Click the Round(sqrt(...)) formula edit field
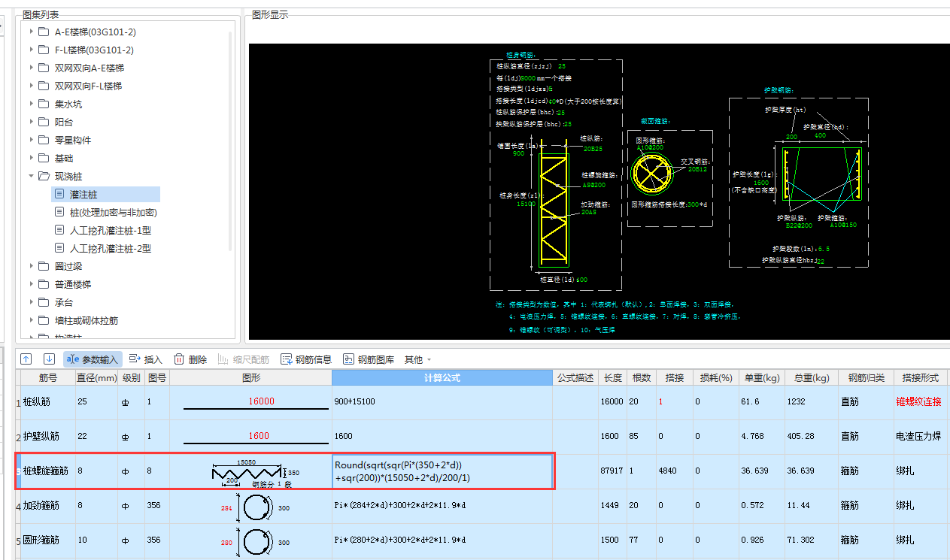The width and height of the screenshot is (950, 560). tap(442, 471)
